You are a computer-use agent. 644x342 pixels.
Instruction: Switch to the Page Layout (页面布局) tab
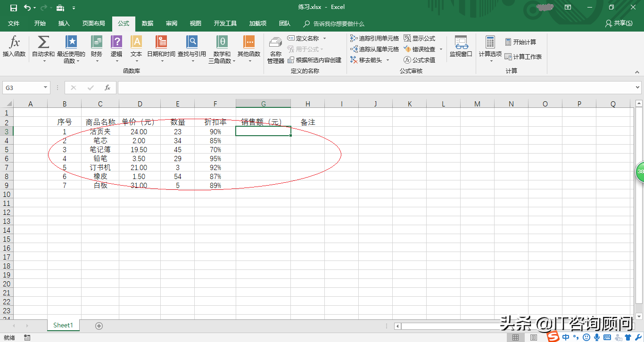click(x=93, y=24)
